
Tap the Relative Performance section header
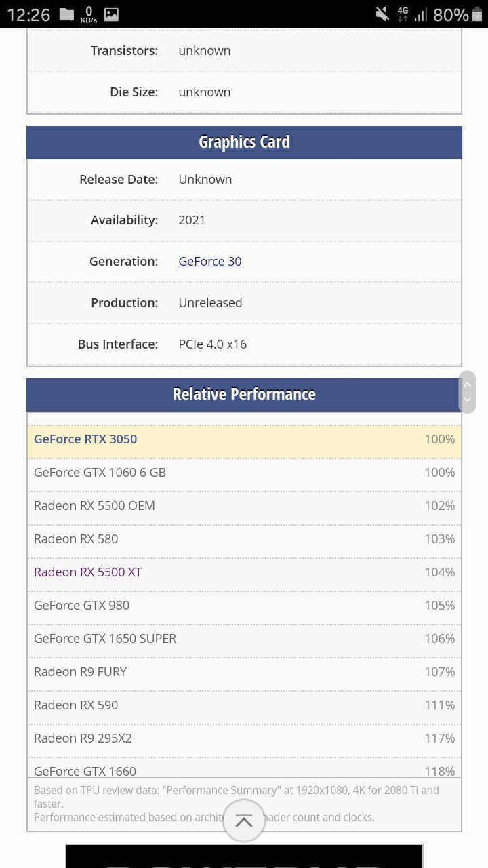click(x=244, y=395)
